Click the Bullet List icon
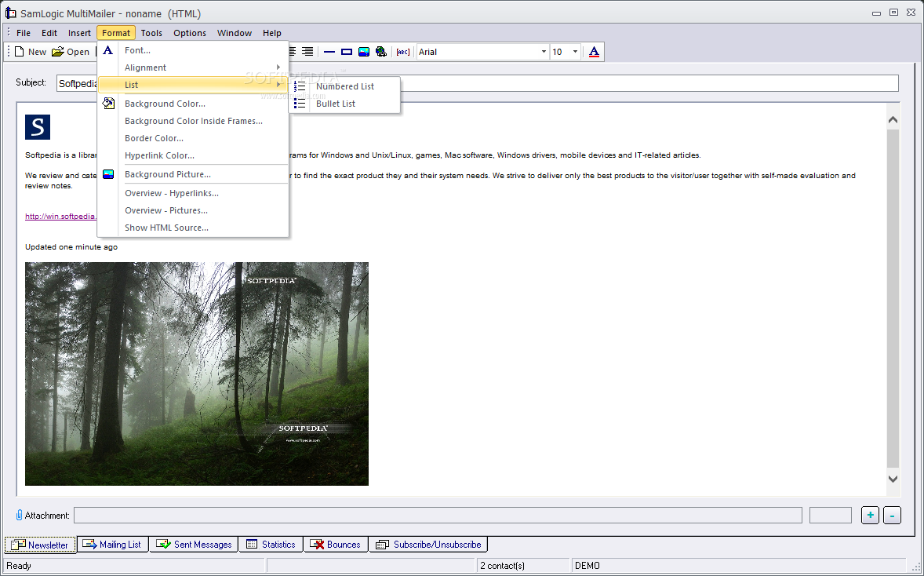924x576 pixels. pos(300,104)
